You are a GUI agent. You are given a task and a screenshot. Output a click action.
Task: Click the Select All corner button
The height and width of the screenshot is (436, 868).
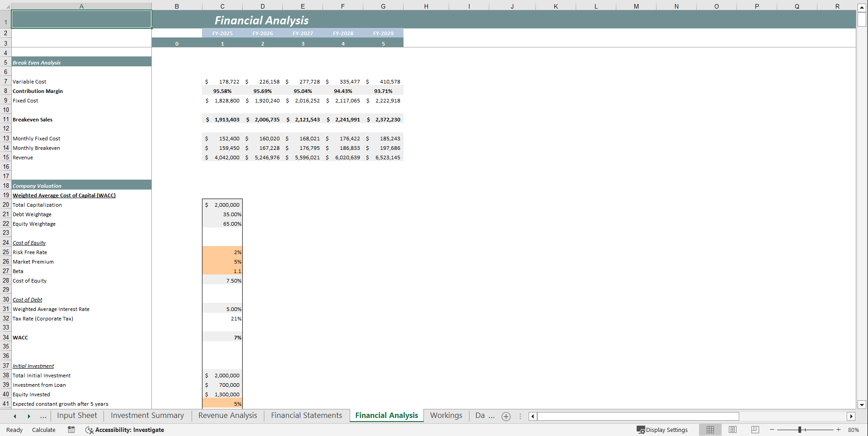pyautogui.click(x=6, y=6)
